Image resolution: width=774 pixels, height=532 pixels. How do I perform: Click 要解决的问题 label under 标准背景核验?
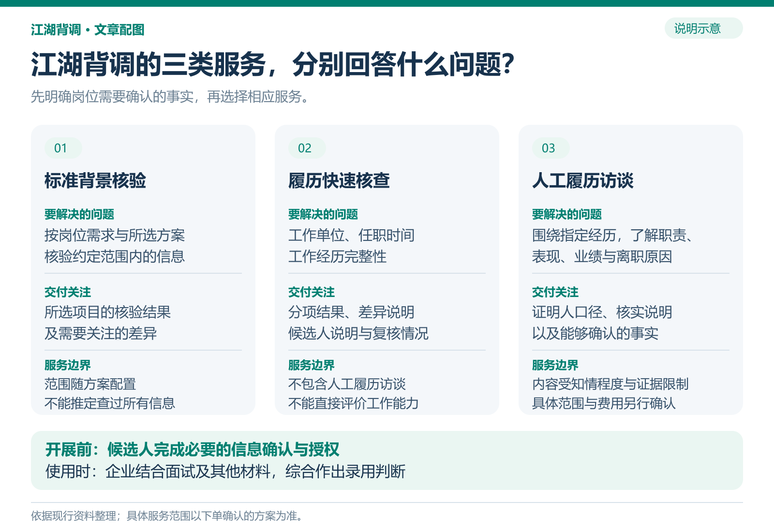(x=79, y=214)
